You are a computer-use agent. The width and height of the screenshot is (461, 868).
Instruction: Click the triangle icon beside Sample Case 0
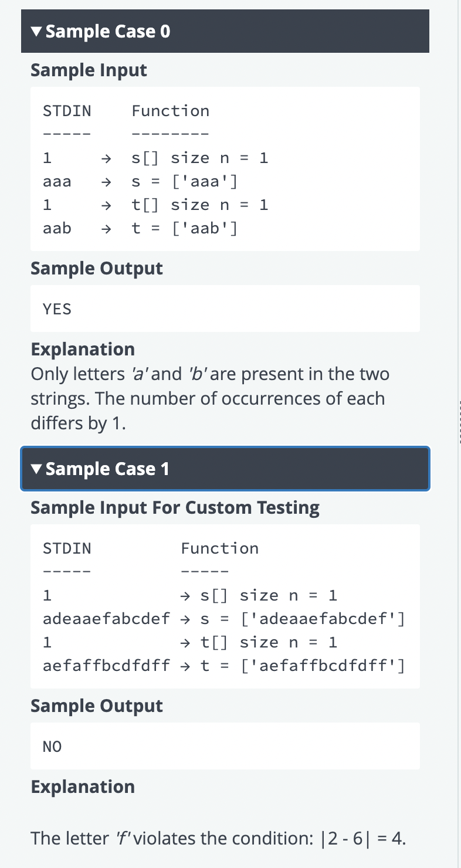[x=38, y=32]
